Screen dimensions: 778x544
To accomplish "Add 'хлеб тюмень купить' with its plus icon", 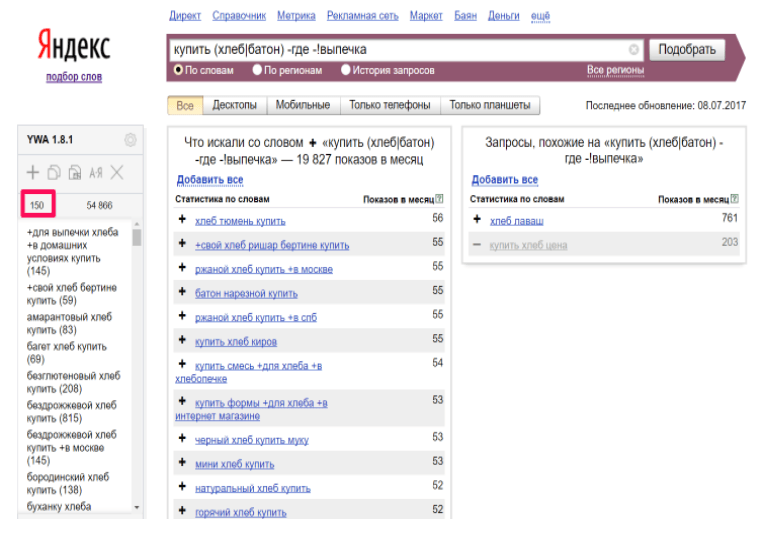I will click(182, 219).
